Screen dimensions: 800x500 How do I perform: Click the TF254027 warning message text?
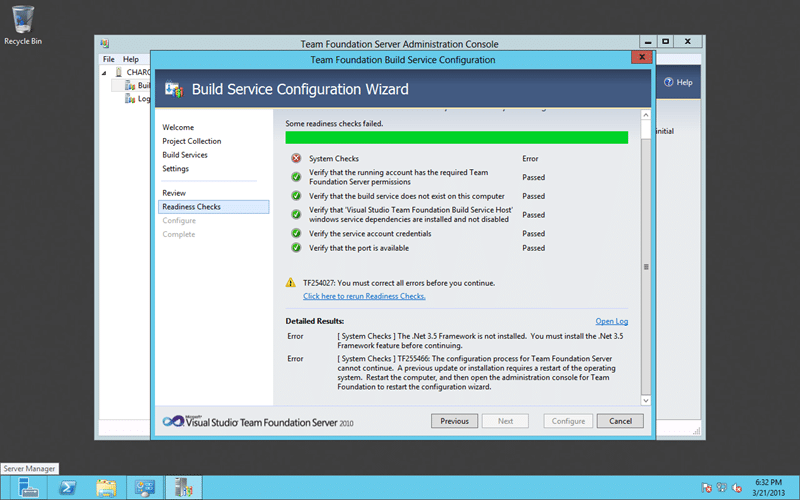(399, 283)
